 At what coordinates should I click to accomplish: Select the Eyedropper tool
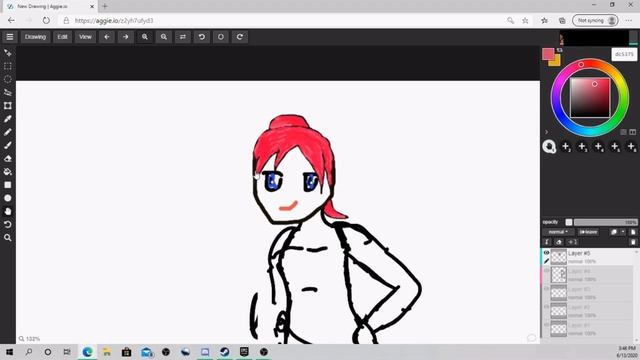coord(8,119)
